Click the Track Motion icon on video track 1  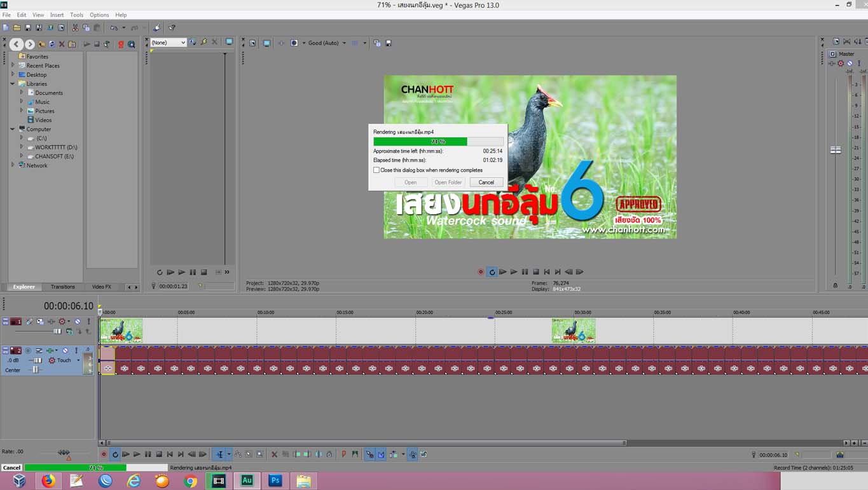40,322
